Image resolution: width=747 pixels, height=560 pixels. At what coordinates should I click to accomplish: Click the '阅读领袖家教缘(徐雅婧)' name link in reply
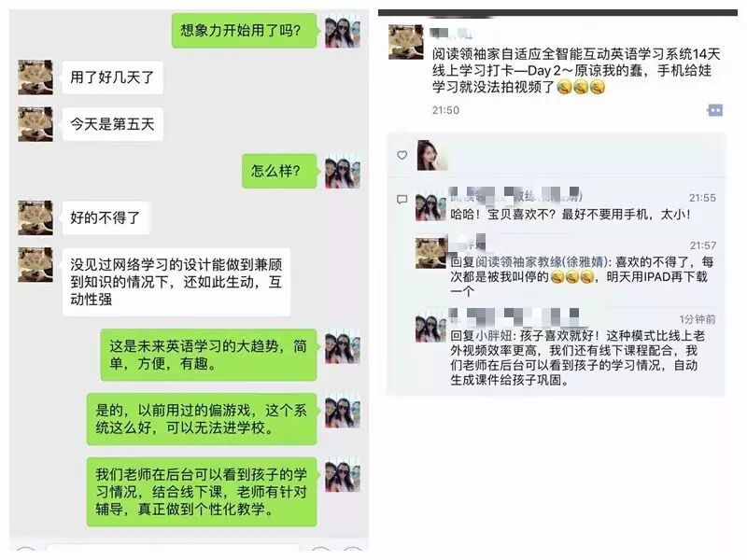pyautogui.click(x=542, y=261)
